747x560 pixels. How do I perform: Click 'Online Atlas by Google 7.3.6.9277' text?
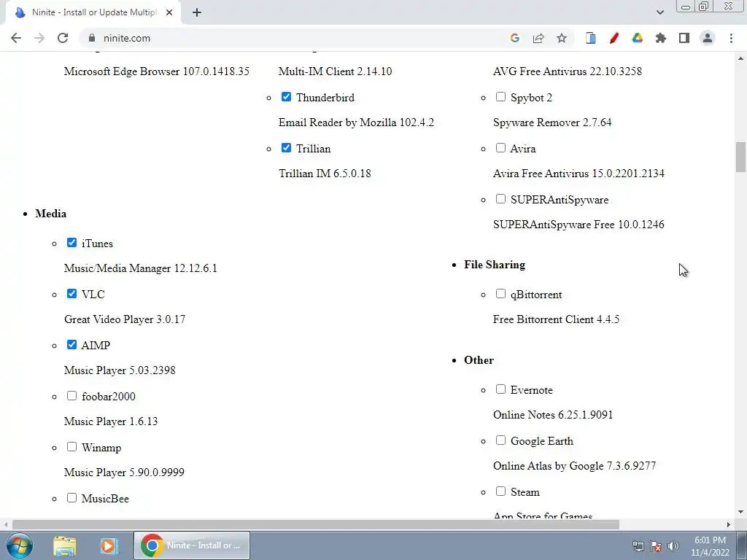575,466
